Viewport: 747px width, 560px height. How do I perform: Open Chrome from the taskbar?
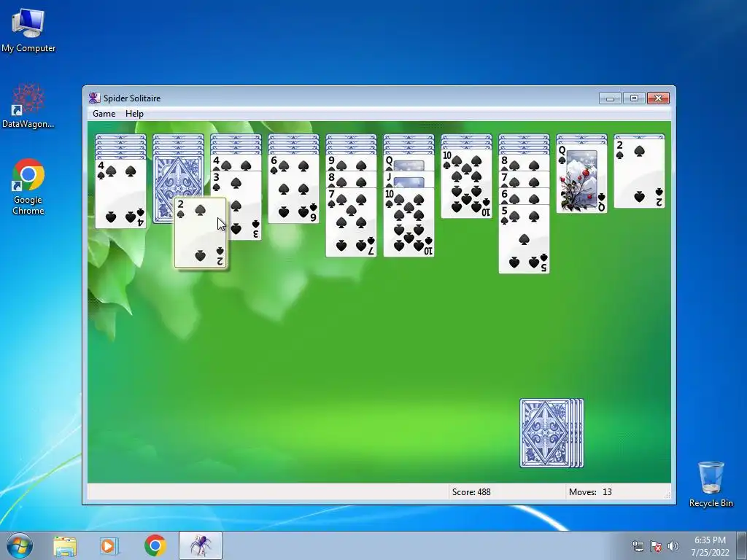(155, 545)
